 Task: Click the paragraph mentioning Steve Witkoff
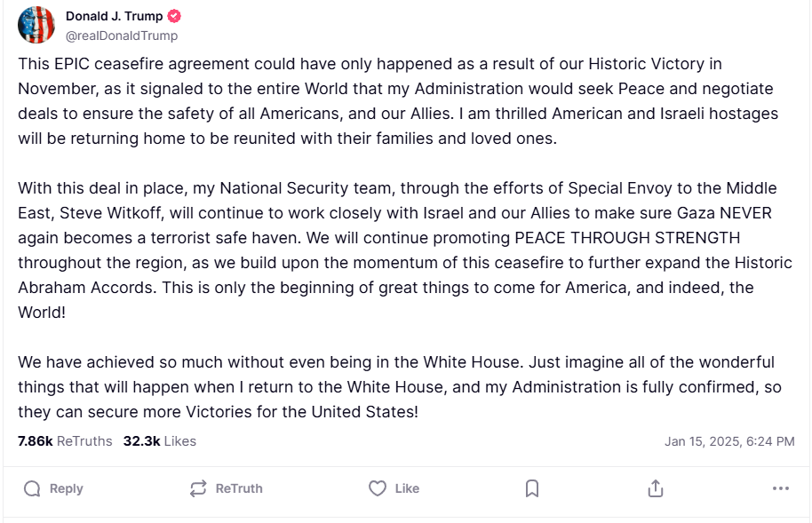397,250
